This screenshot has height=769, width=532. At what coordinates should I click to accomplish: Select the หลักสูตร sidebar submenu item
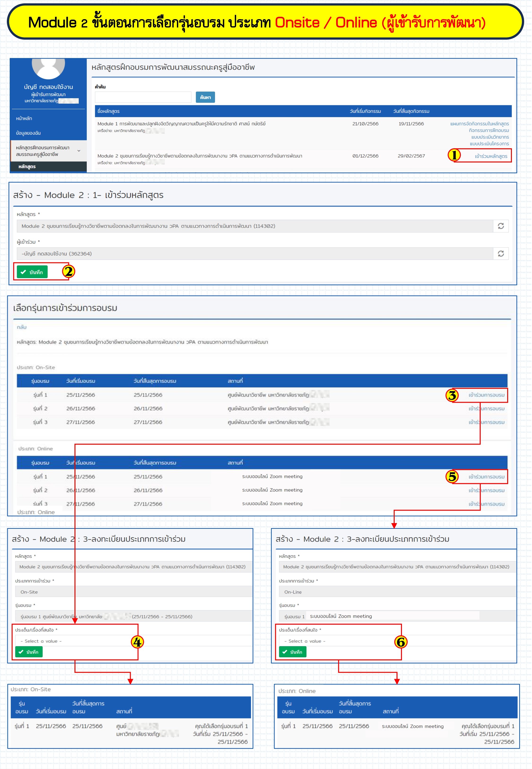[x=27, y=166]
